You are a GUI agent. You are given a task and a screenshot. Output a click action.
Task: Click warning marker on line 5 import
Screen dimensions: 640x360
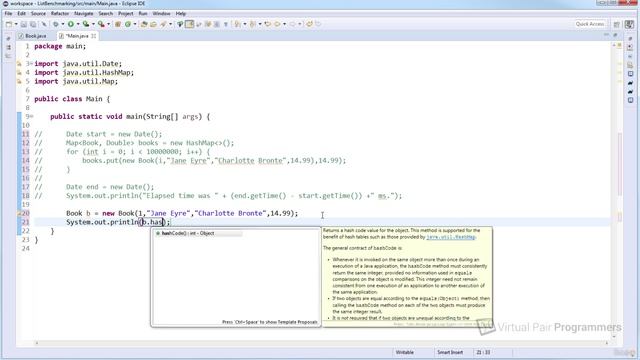19,81
